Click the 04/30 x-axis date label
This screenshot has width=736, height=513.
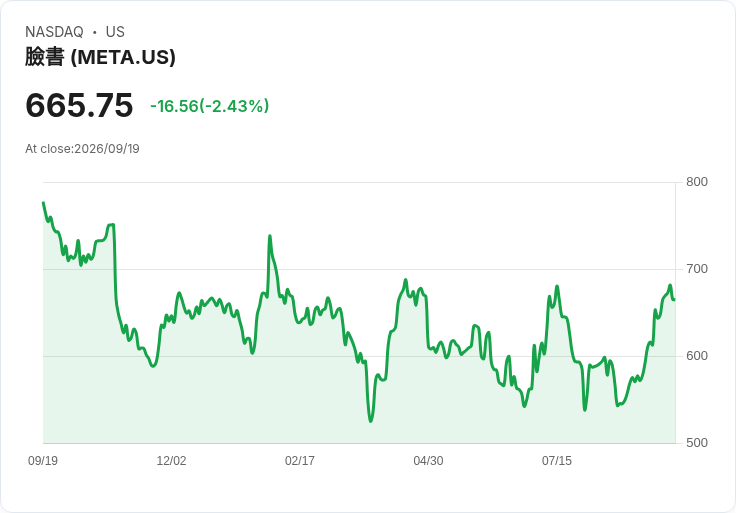(428, 461)
